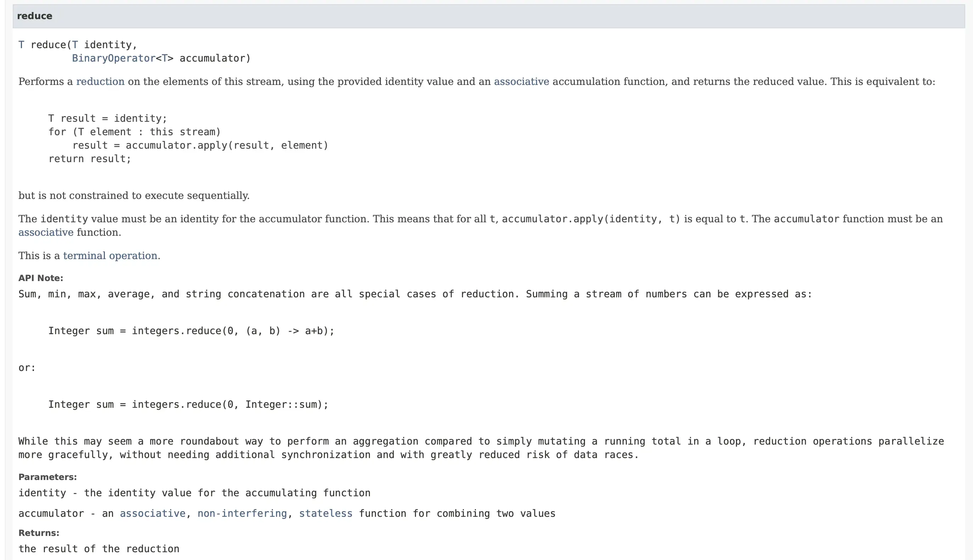Screen dimensions: 973x560
Task: Click T type link before identity parameter
Action: click(x=75, y=45)
